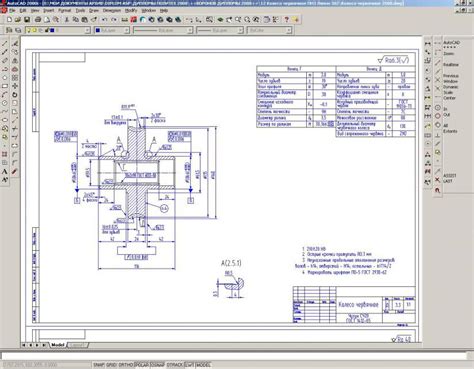The height and width of the screenshot is (369, 474).
Task: Click the command line input field
Action: pyautogui.click(x=233, y=356)
